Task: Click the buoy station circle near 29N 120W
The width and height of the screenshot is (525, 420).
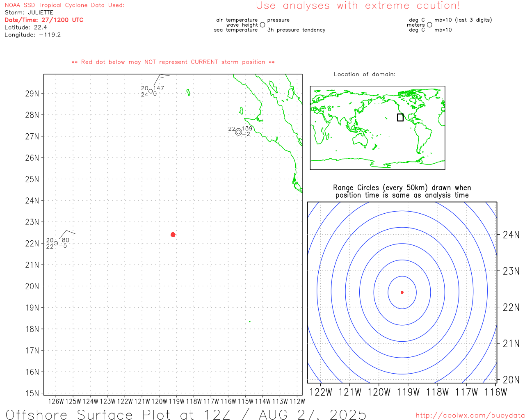Action: (151, 91)
